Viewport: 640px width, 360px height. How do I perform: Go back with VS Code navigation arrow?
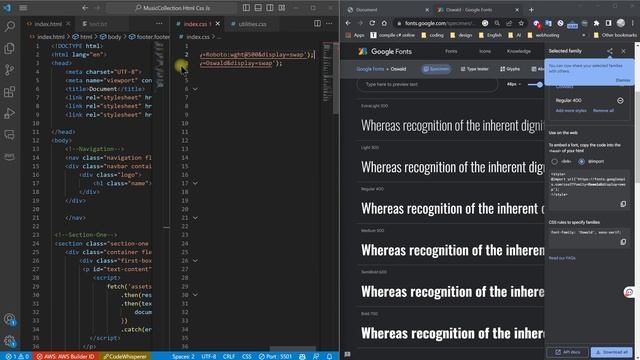click(x=85, y=8)
